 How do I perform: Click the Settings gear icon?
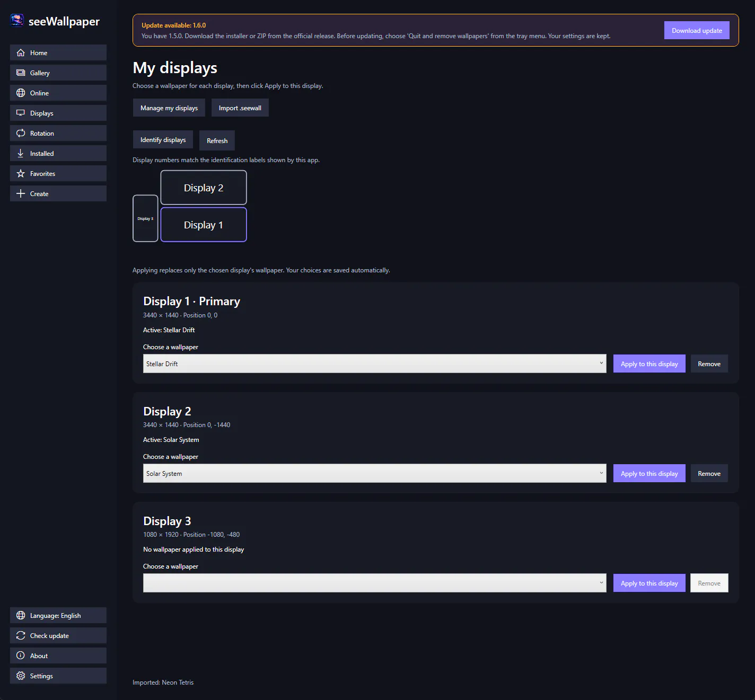click(21, 676)
